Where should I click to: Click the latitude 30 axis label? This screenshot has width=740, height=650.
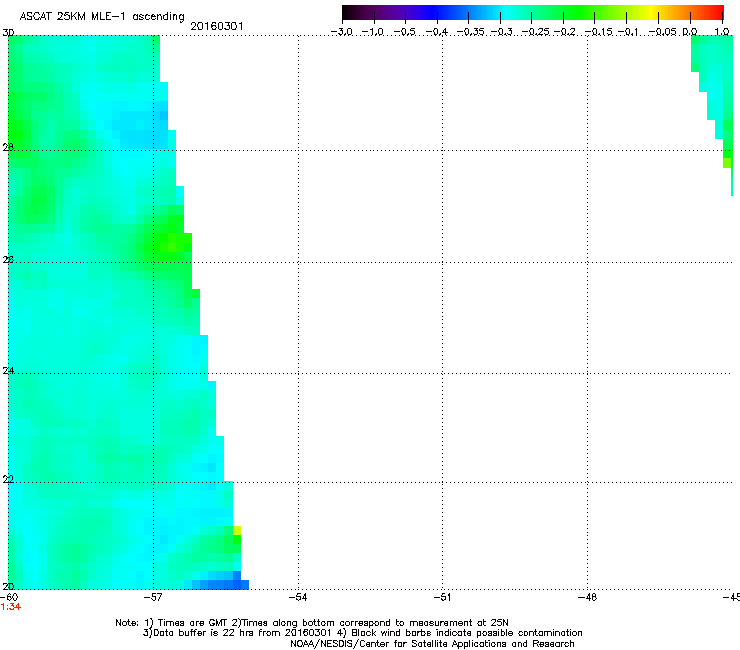coord(8,33)
